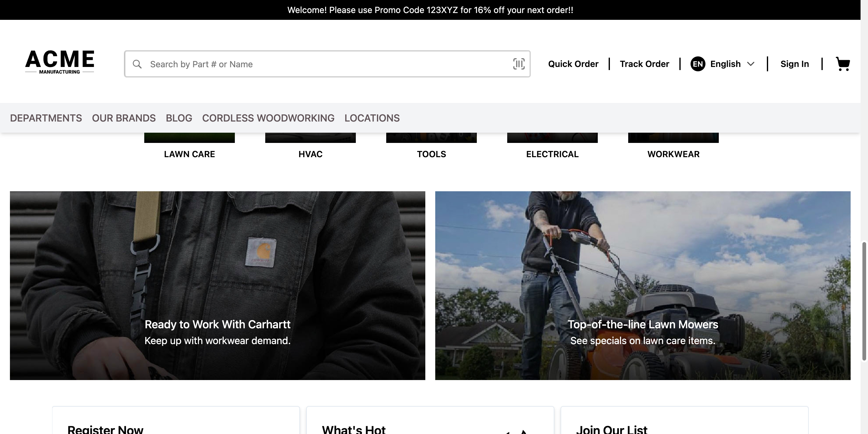Expand the English language dropdown chevron
The image size is (868, 434).
coord(750,64)
